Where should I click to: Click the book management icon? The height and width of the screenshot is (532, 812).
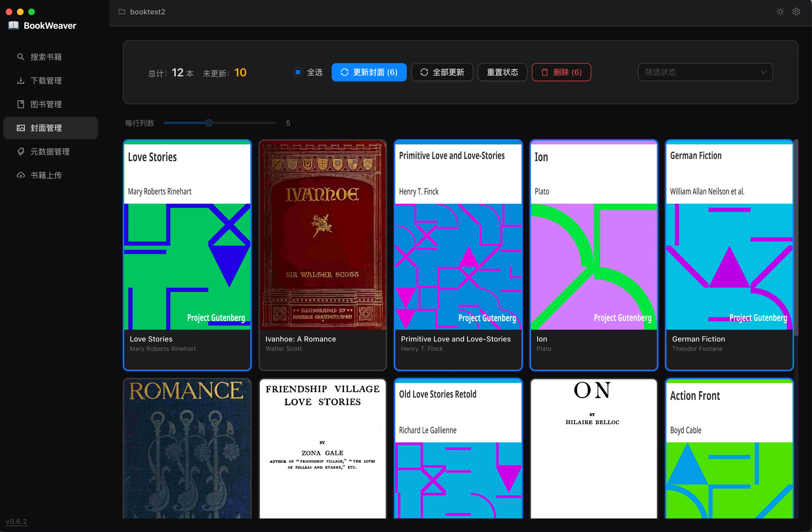click(21, 104)
